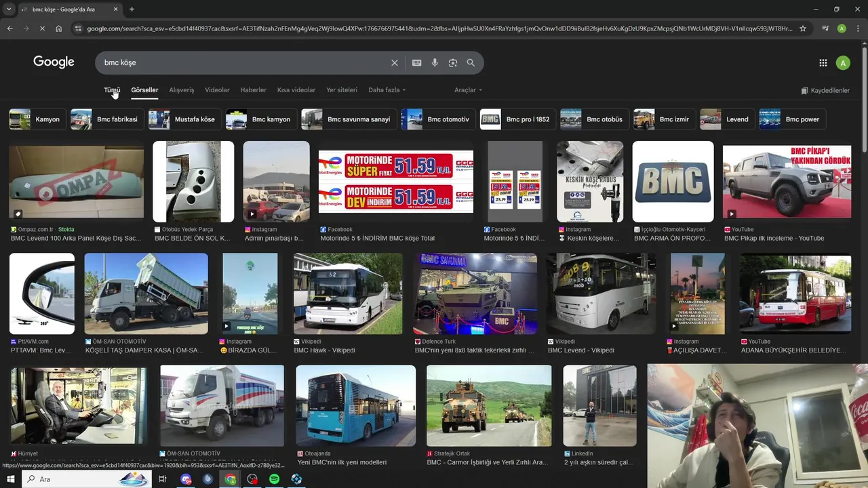Search by image using the lens icon
Image resolution: width=868 pixels, height=488 pixels.
453,62
